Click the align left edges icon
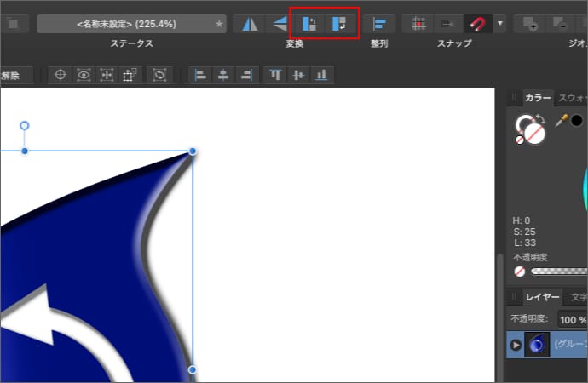The height and width of the screenshot is (383, 588). [x=200, y=75]
